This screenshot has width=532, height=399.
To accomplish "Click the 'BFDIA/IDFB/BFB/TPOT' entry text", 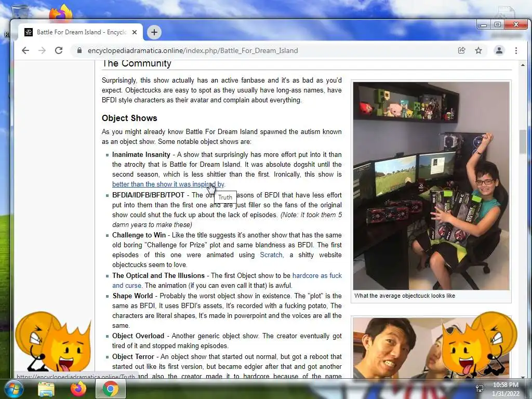I will click(148, 195).
